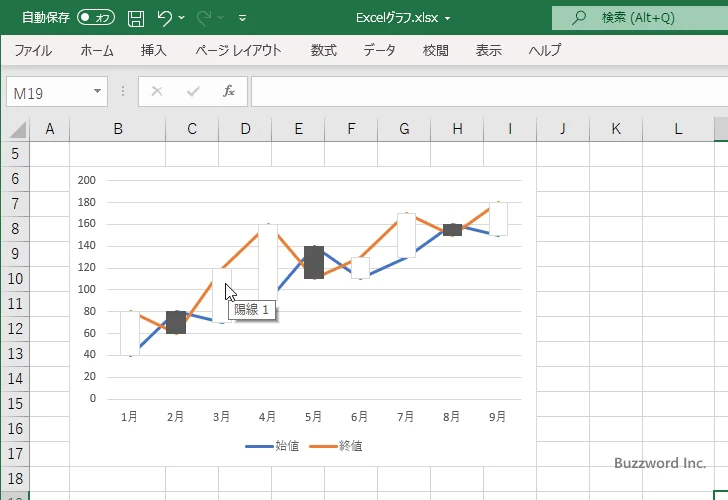This screenshot has width=728, height=500.
Task: Click the 9月 horizontal axis label
Action: [497, 416]
